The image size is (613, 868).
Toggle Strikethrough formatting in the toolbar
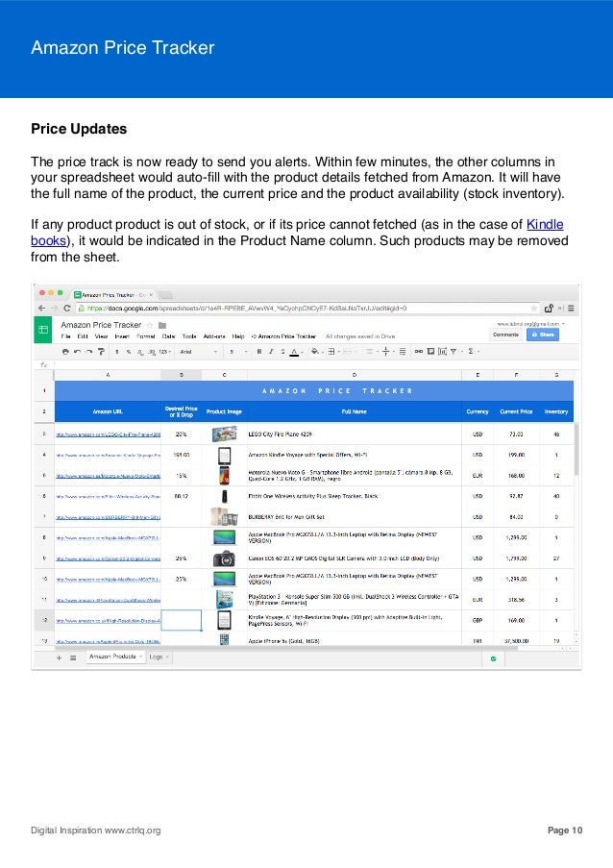click(282, 352)
